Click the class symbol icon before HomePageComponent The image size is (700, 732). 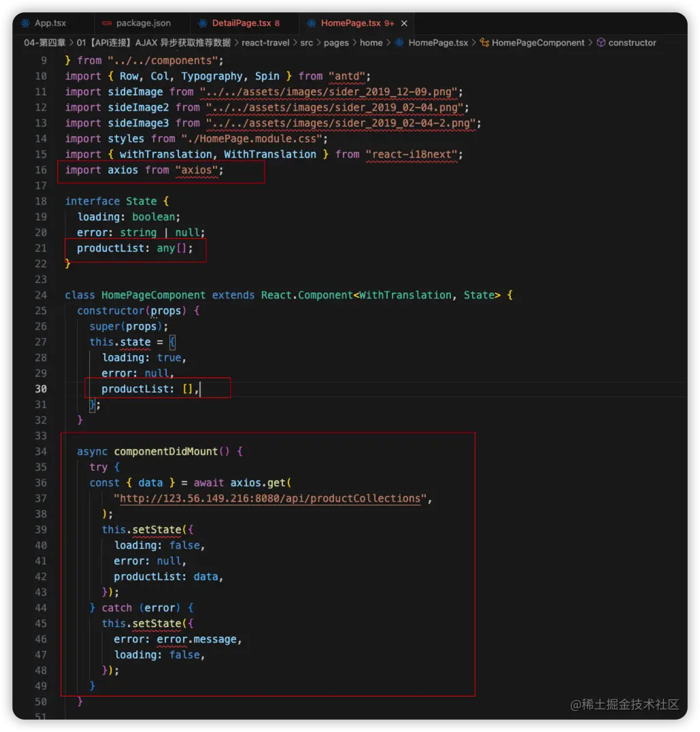click(484, 42)
